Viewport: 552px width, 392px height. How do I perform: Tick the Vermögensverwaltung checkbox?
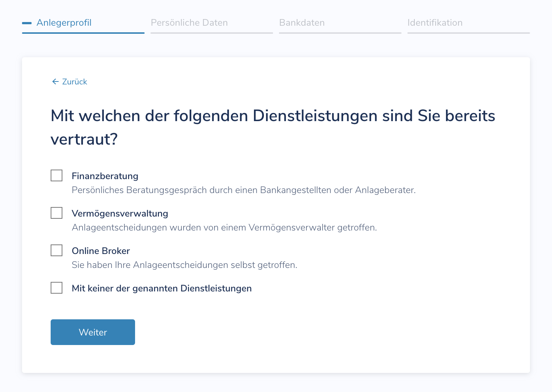pos(57,213)
